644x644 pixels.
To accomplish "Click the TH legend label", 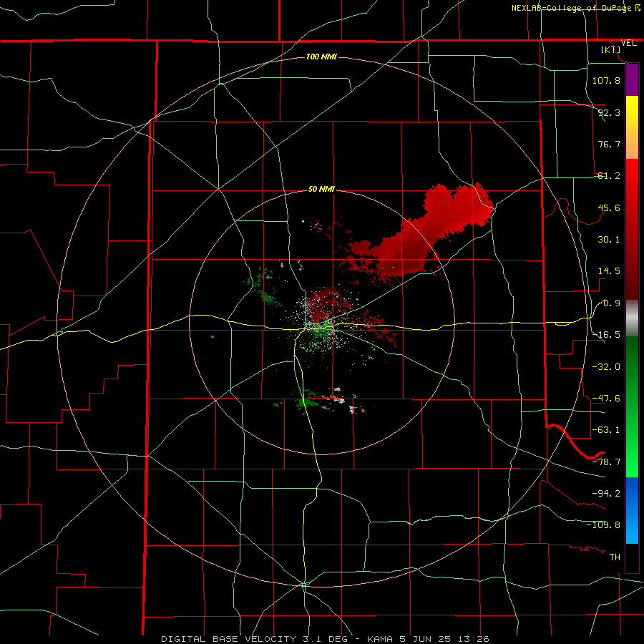I will [615, 557].
